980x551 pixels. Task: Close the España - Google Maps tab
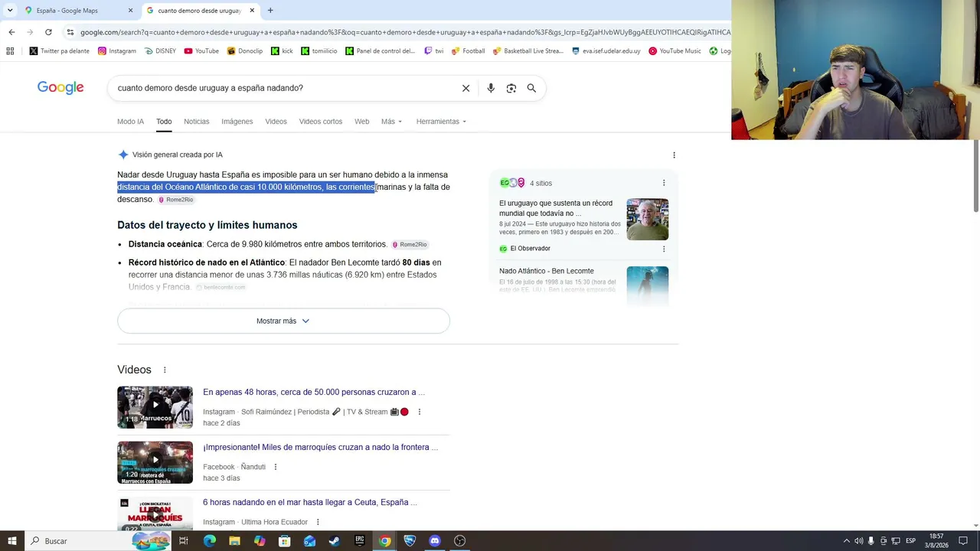(130, 11)
